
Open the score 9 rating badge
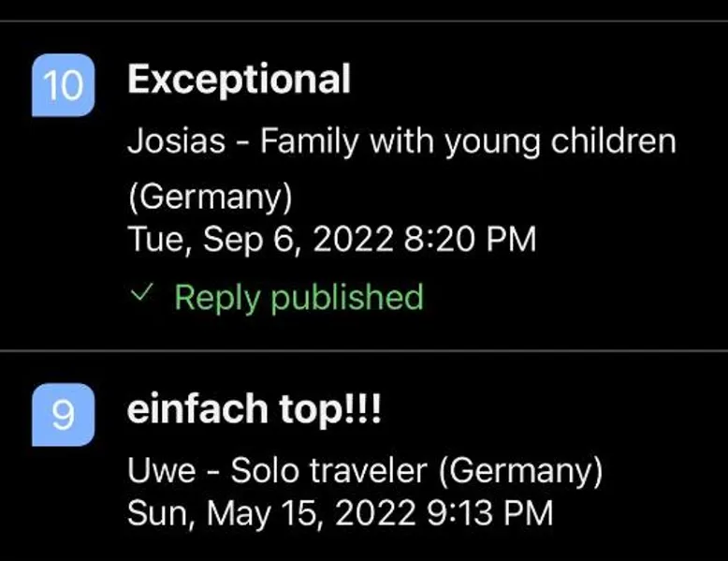click(63, 415)
